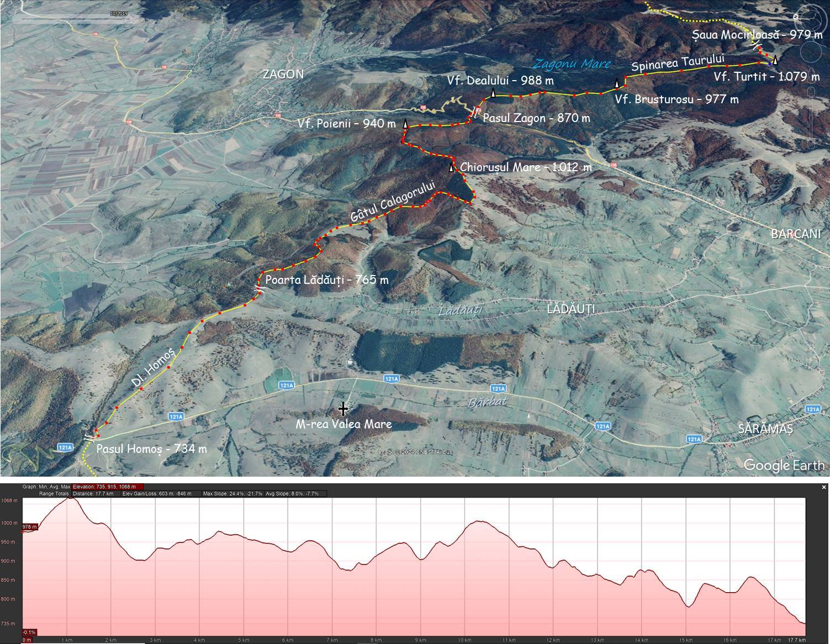Click the Pasul Zagon pass marker
This screenshot has width=830, height=644.
(x=474, y=113)
